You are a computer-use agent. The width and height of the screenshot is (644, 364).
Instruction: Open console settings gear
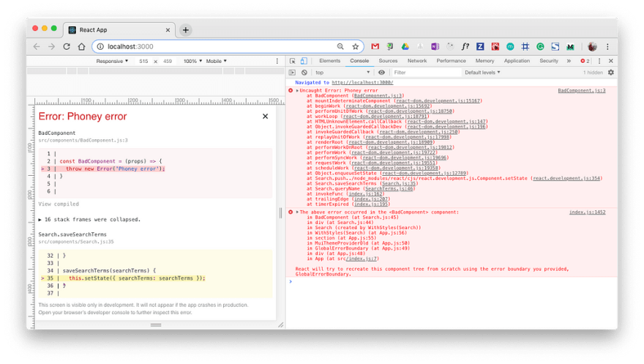point(611,73)
